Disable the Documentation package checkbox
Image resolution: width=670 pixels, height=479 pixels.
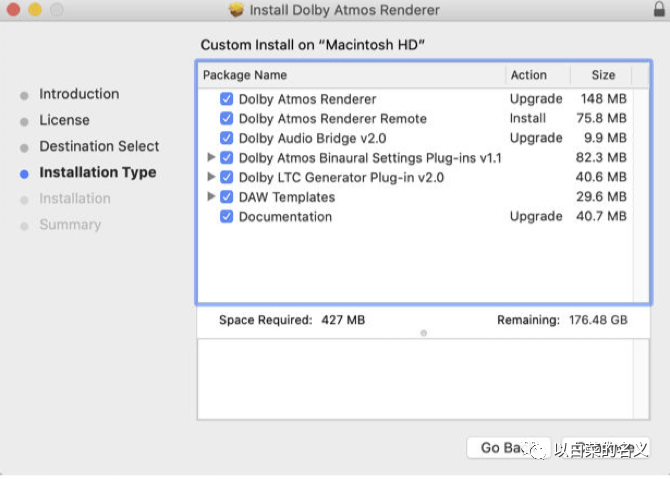click(x=226, y=216)
